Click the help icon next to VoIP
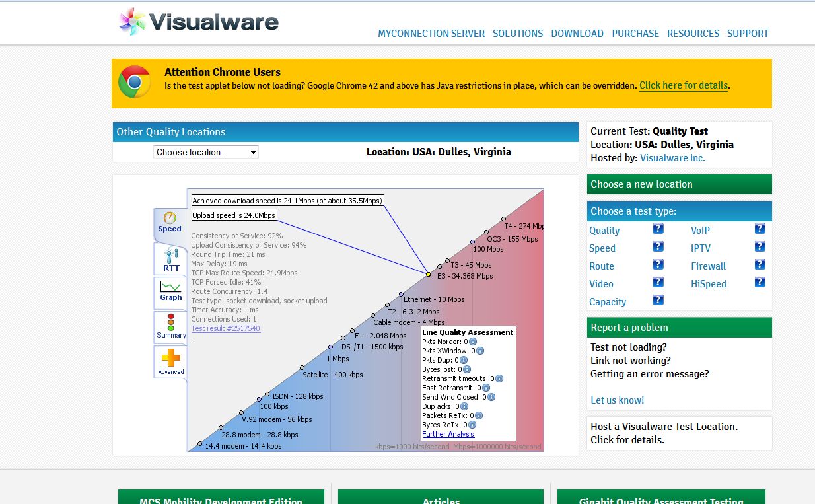 pyautogui.click(x=760, y=229)
